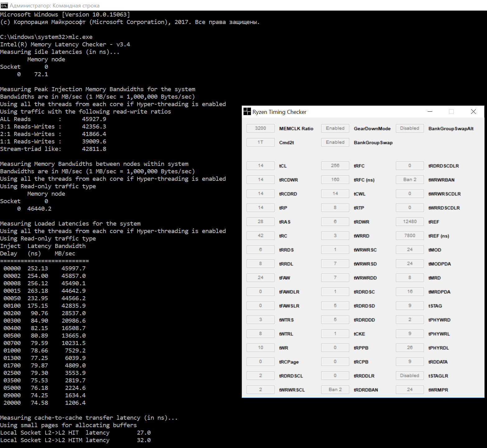Close the Ryzen Timing Checker window
The width and height of the screenshot is (487, 448).
click(x=473, y=112)
